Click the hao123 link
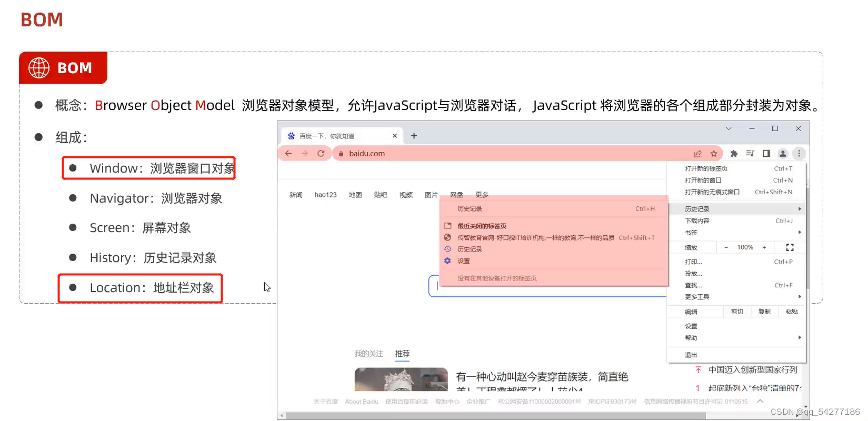This screenshot has height=421, width=868. point(326,195)
